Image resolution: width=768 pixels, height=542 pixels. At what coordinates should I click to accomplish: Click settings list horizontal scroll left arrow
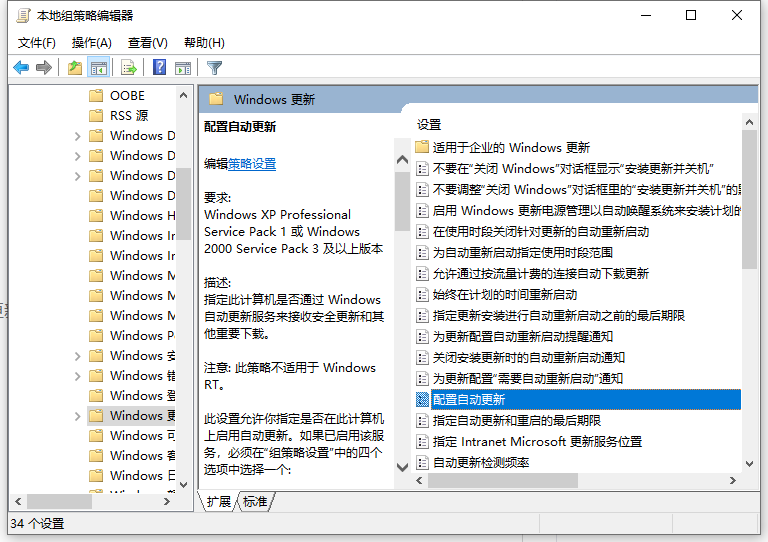419,480
